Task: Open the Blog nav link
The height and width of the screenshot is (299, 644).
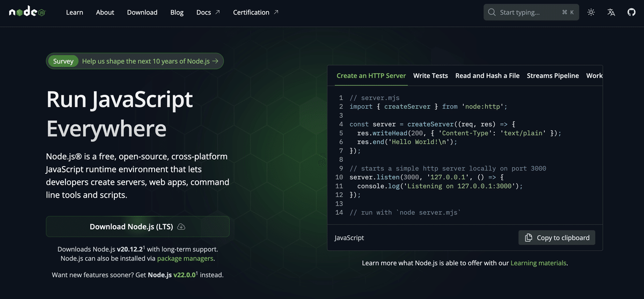Action: [177, 12]
